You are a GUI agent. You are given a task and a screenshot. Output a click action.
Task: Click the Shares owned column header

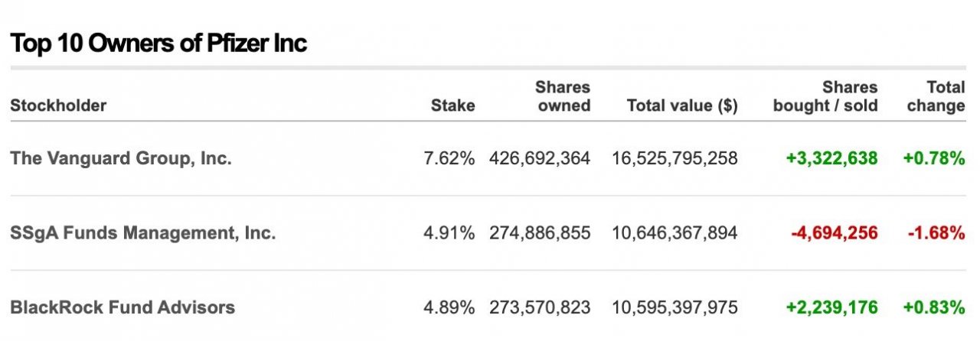click(x=563, y=97)
